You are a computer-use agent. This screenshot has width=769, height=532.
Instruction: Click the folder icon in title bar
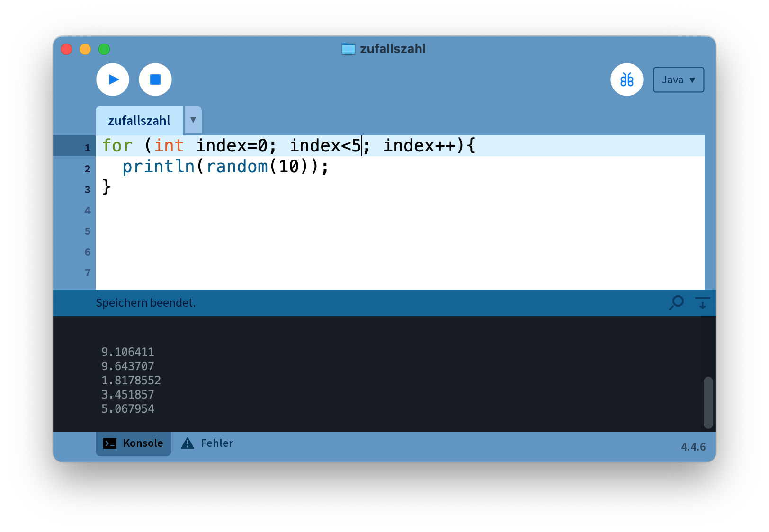[x=348, y=49]
